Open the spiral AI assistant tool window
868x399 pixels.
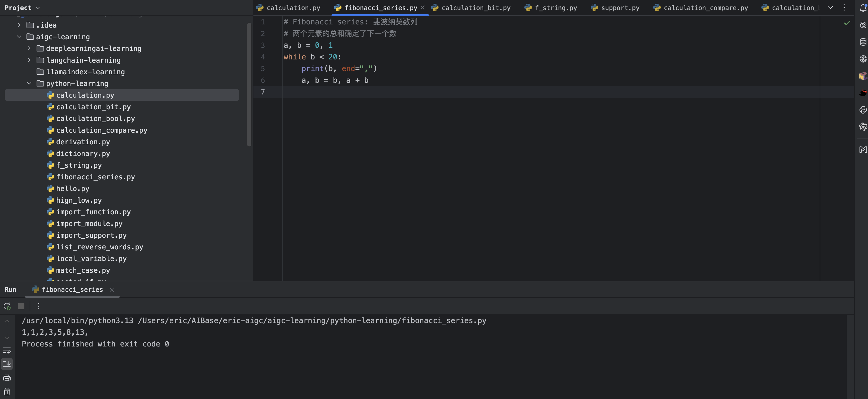(863, 25)
